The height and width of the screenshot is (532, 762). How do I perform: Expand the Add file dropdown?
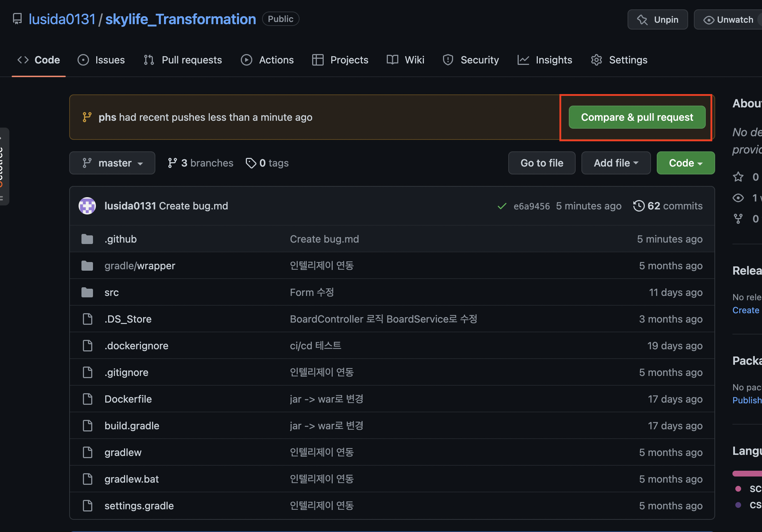click(x=616, y=163)
